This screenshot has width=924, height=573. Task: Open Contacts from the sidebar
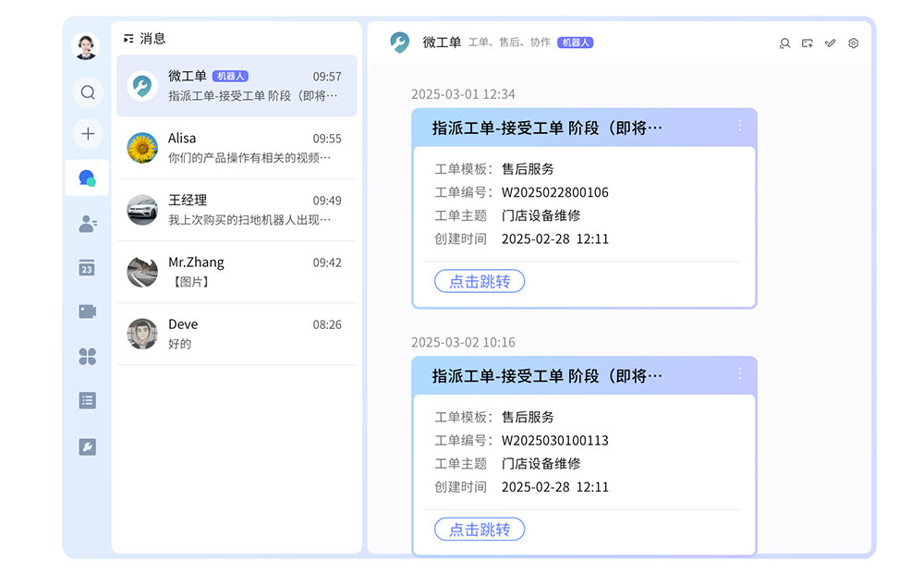(x=87, y=222)
